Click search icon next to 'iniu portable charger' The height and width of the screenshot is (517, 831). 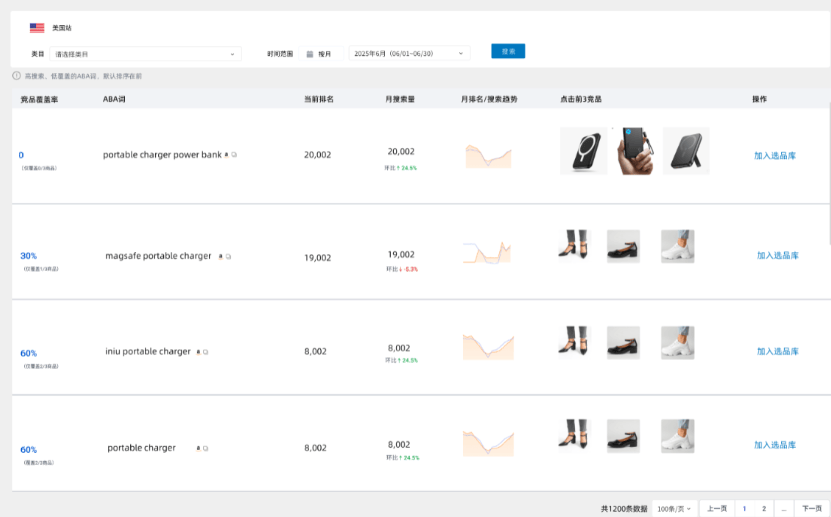click(206, 352)
